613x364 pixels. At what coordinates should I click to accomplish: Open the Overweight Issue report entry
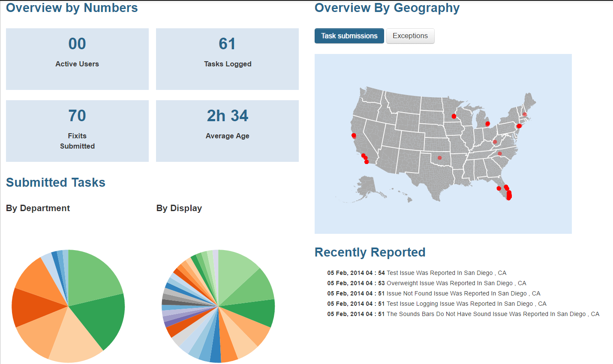pos(456,283)
